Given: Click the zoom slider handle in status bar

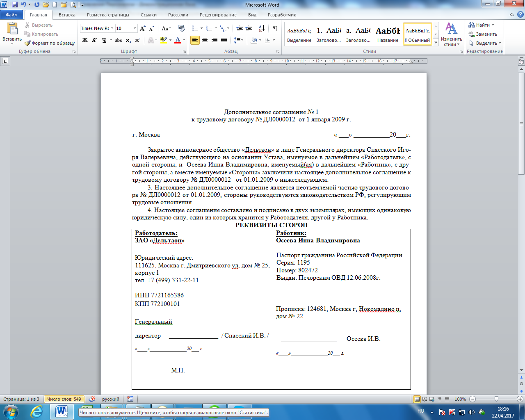Looking at the screenshot, I should (x=496, y=399).
